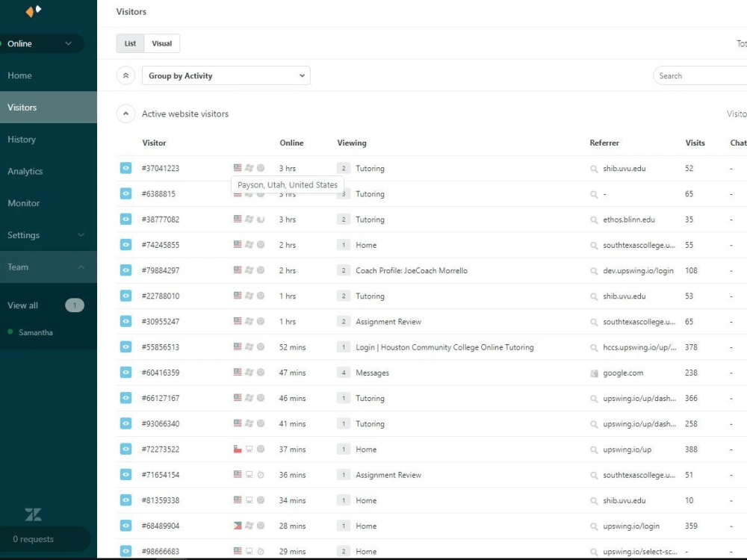
Task: Click the eye icon for visitor #55856513
Action: coord(125,346)
